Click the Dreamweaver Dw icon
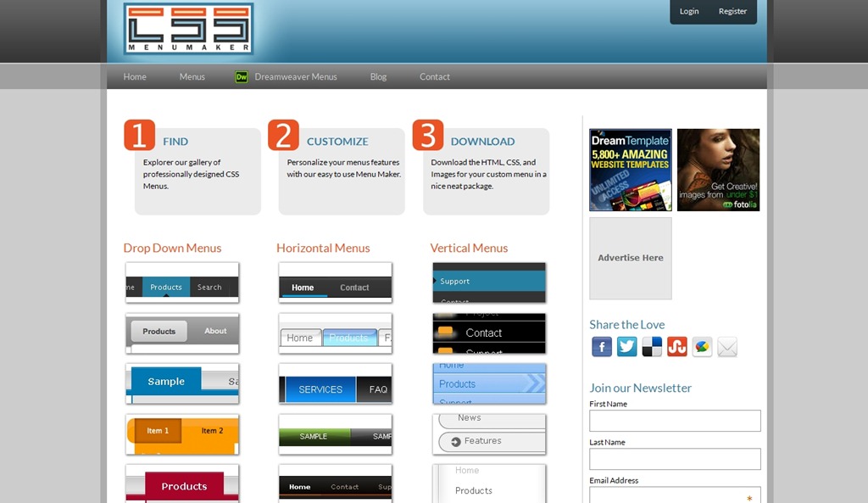 (242, 77)
